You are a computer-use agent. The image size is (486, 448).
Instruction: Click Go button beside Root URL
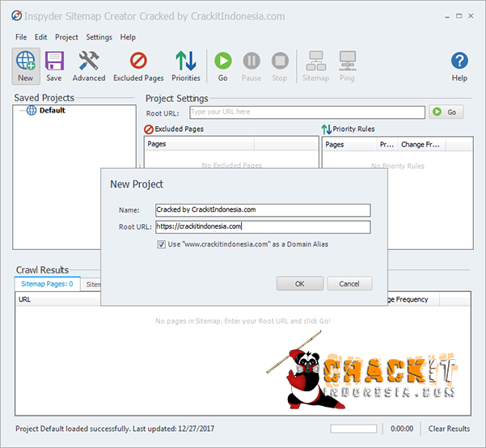tap(446, 112)
